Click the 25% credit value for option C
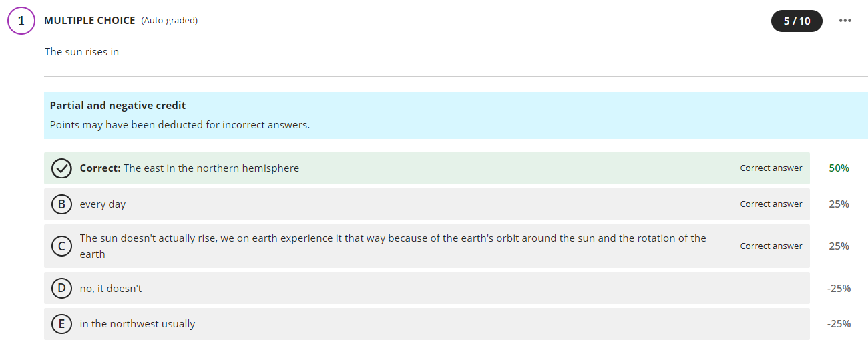This screenshot has height=342, width=868. (x=839, y=246)
